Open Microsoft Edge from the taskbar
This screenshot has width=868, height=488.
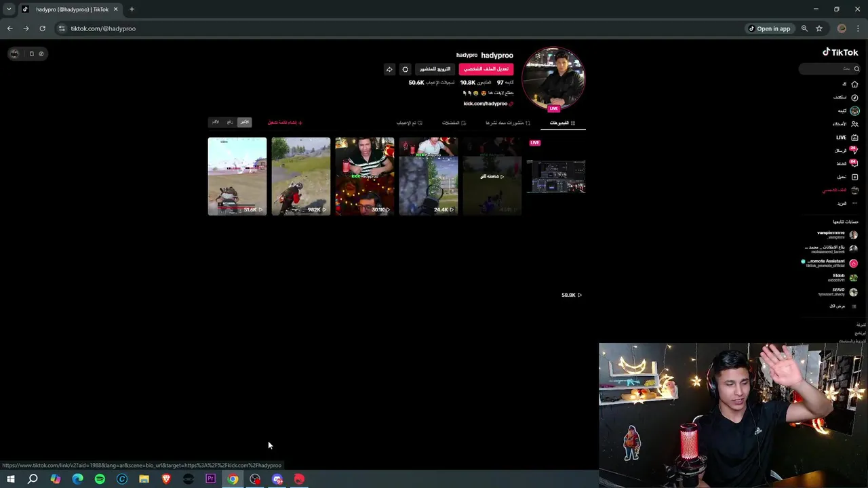[x=77, y=479]
